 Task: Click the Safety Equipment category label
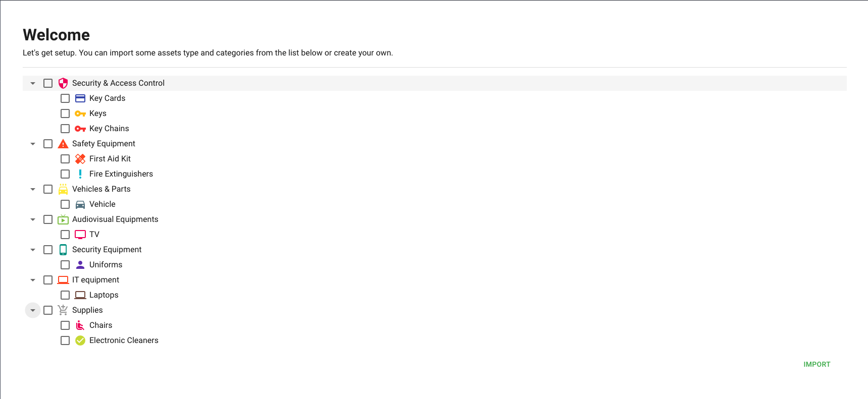pyautogui.click(x=104, y=144)
